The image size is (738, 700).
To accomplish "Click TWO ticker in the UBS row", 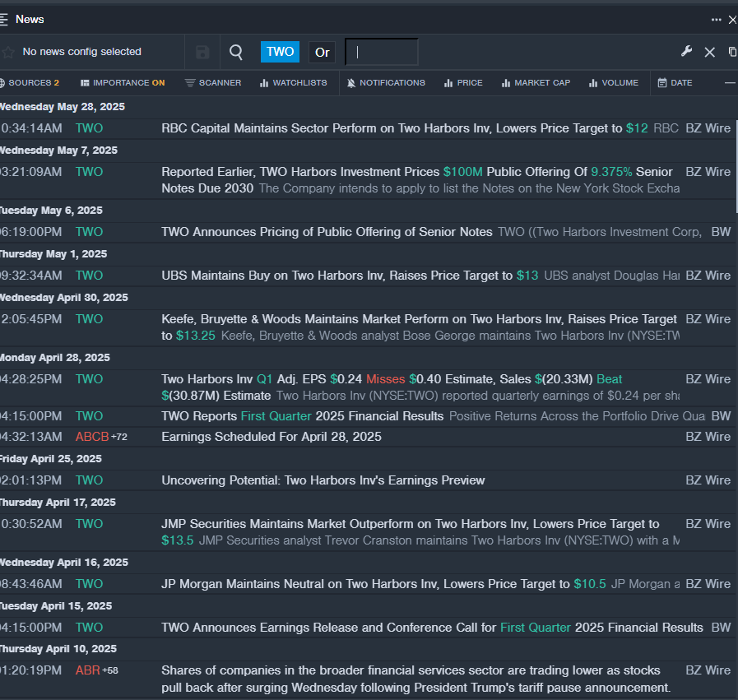I will [90, 276].
